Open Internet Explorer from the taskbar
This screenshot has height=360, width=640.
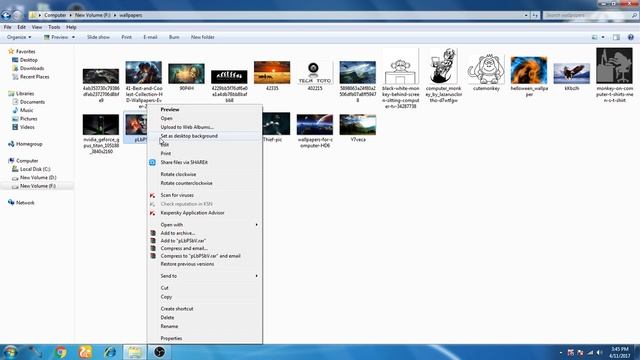pos(110,352)
